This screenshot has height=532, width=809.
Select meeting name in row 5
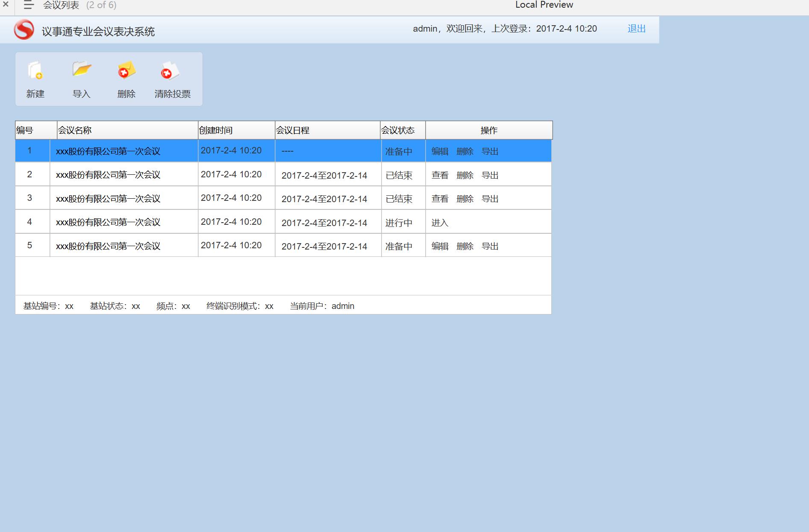coord(108,246)
